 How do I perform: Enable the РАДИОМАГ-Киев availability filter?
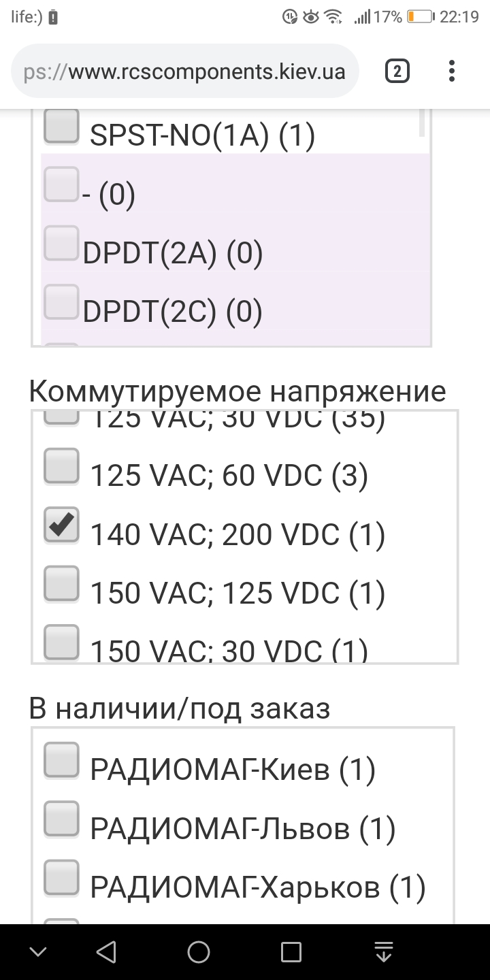click(x=61, y=760)
